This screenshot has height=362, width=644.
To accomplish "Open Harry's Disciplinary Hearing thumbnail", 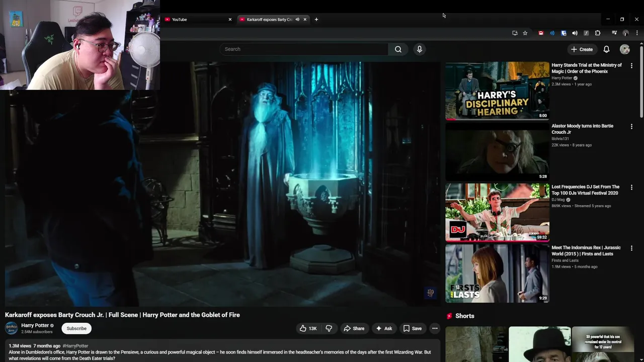I will (x=497, y=91).
